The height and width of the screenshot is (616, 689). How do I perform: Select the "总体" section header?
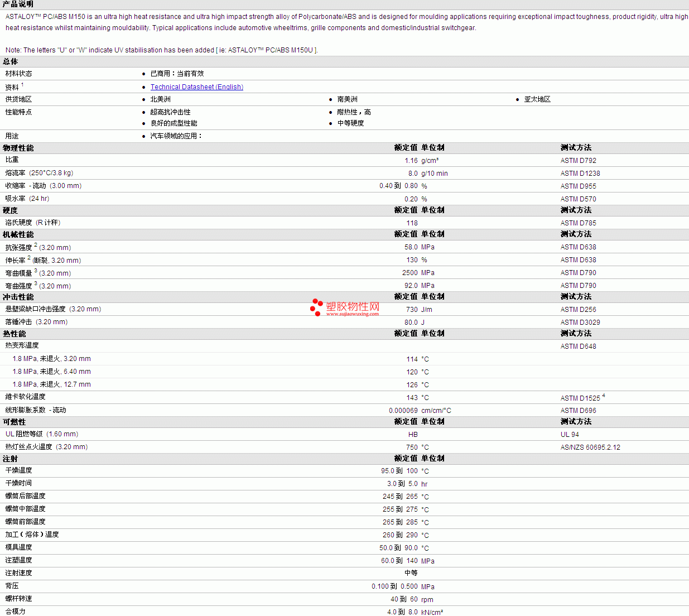click(11, 62)
